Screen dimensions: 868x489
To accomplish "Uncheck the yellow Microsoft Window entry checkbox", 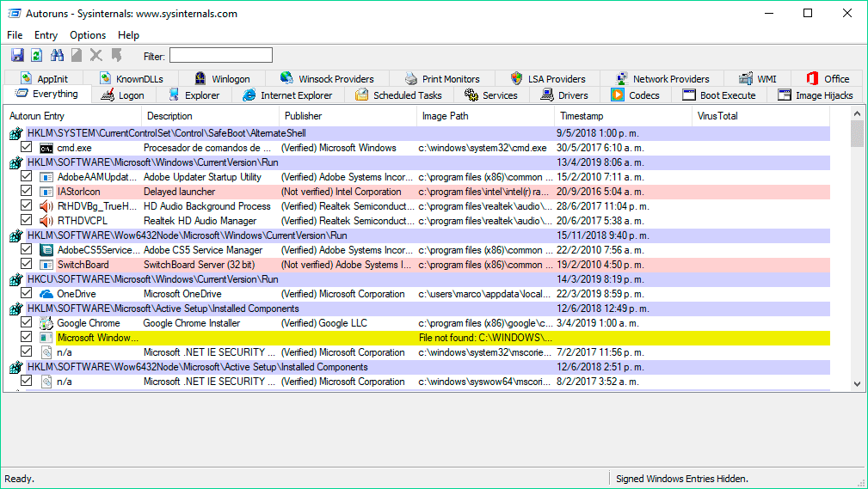I will coord(26,337).
